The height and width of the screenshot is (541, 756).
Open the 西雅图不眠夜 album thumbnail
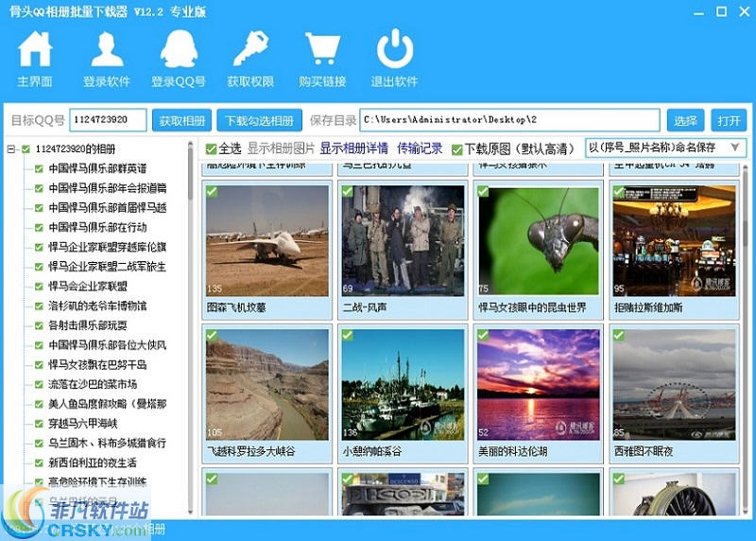click(x=675, y=385)
